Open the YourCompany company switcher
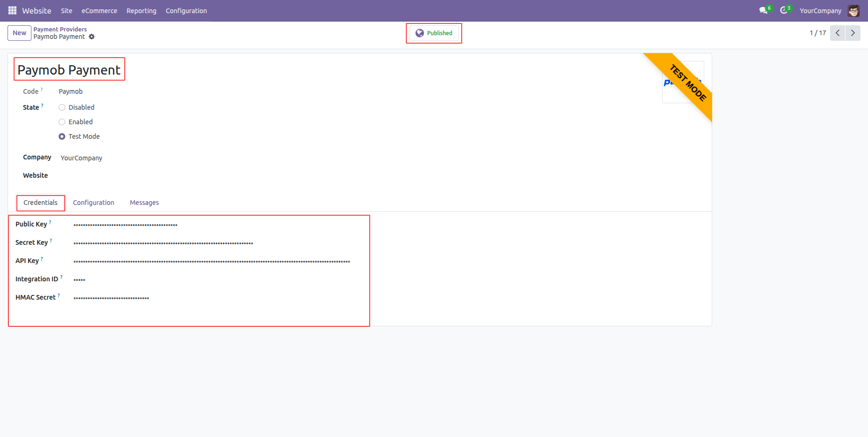The width and height of the screenshot is (868, 437). [x=821, y=10]
